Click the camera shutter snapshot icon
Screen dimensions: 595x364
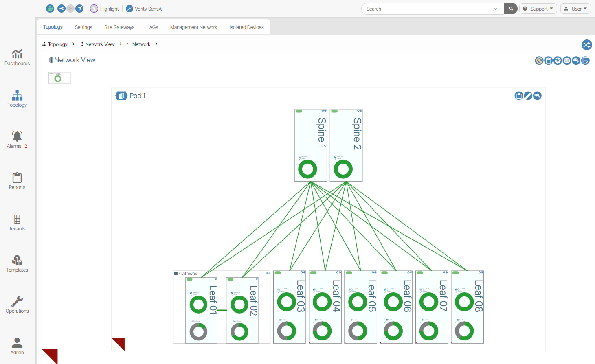tap(558, 61)
